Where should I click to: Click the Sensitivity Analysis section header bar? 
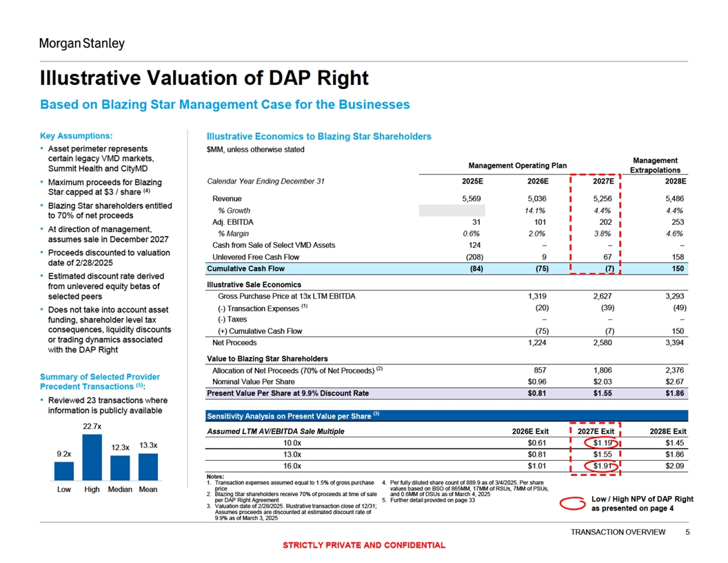coord(447,416)
